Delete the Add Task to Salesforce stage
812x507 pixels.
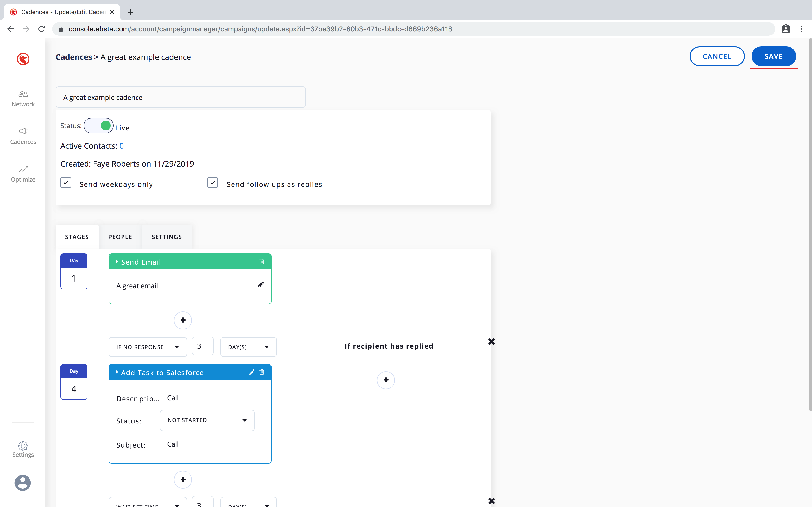tap(262, 372)
